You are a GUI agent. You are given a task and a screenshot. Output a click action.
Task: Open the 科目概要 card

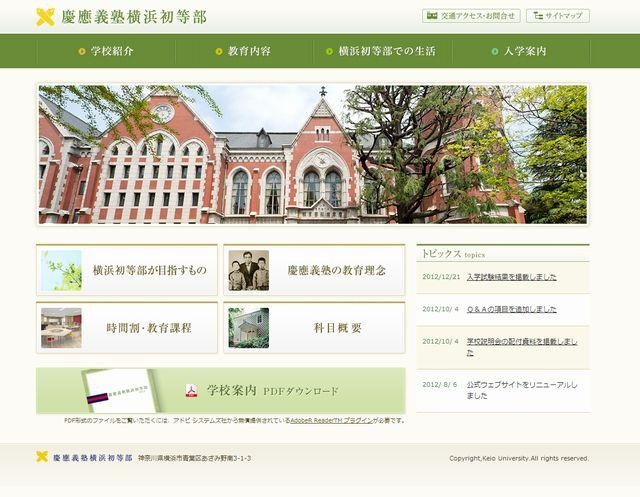(314, 328)
